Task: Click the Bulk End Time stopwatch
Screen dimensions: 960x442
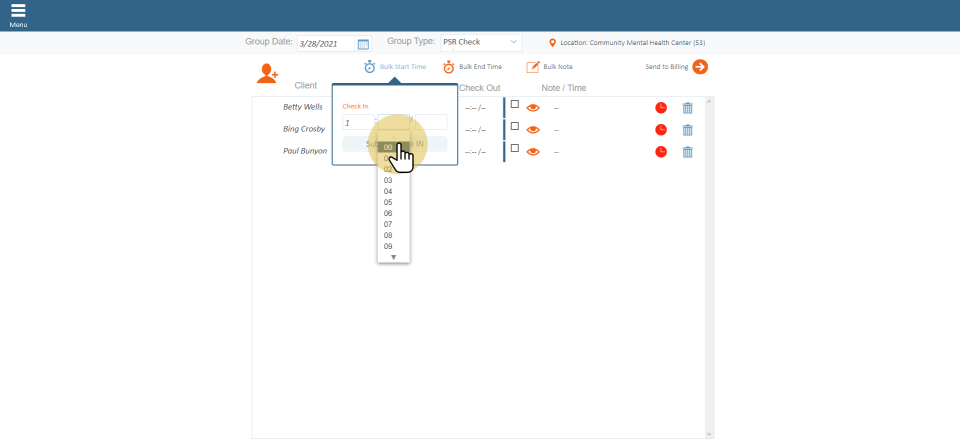Action: [449, 67]
